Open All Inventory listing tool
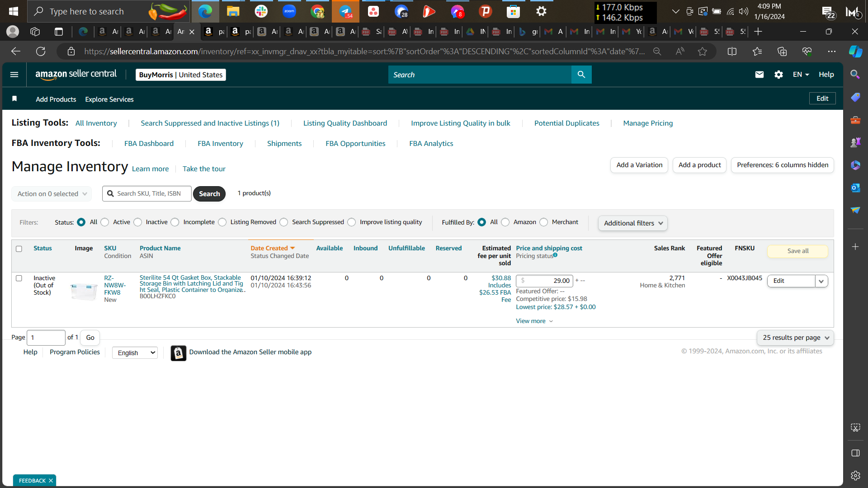Viewport: 868px width, 488px height. point(96,123)
